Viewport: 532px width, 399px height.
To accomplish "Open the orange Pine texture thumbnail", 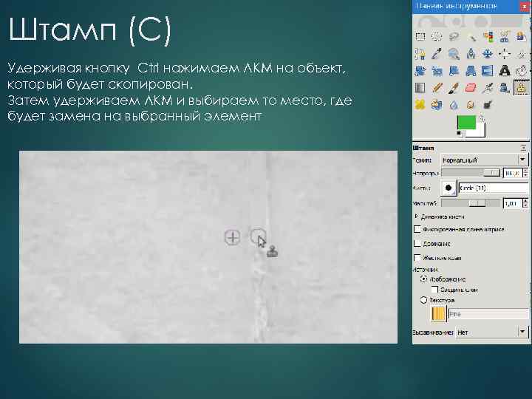I will tap(438, 314).
